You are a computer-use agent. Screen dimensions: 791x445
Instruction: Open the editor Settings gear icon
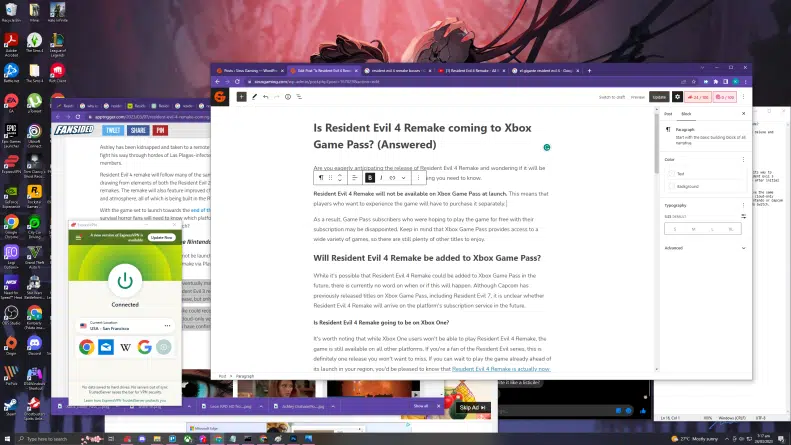pyautogui.click(x=677, y=97)
